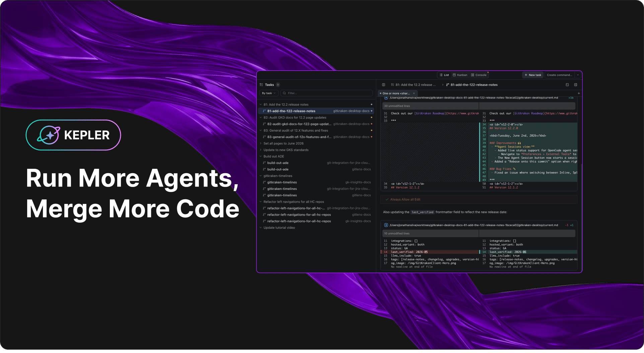The image size is (644, 353).
Task: Open the terminal panel icon in the header
Action: click(567, 85)
